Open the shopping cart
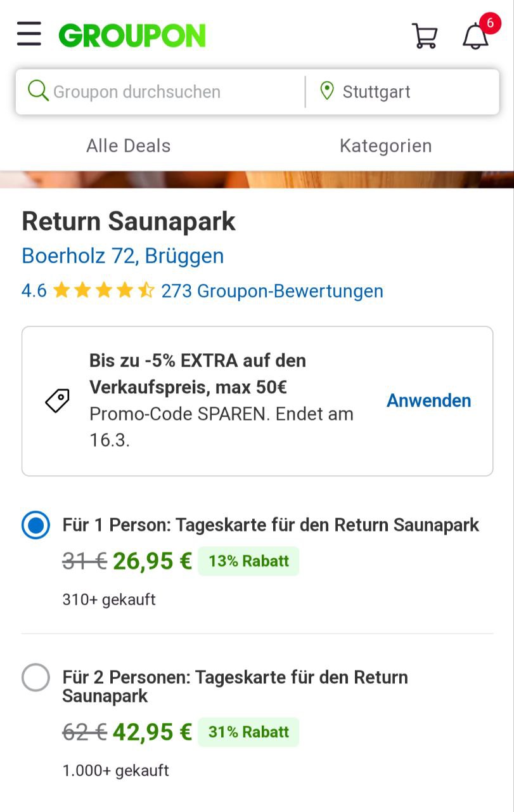The height and width of the screenshot is (812, 514). 425,36
